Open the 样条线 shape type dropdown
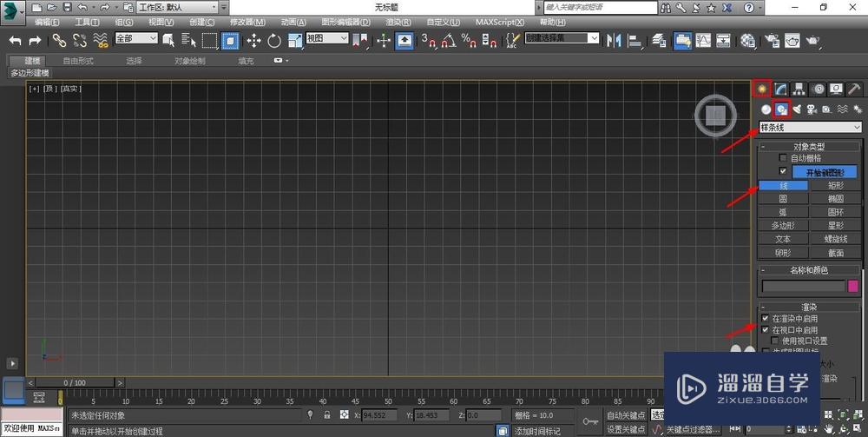Viewport: 868px width, 437px height. point(810,128)
